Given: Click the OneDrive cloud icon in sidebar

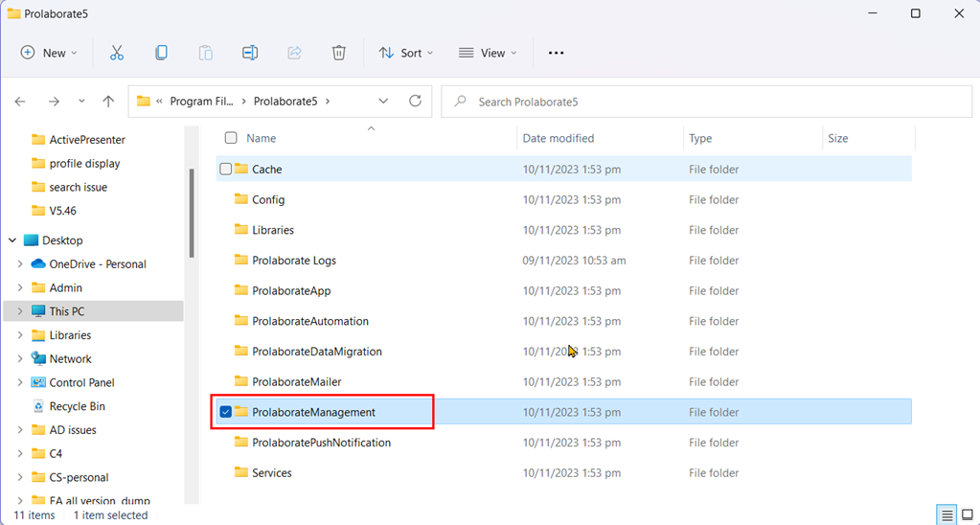Looking at the screenshot, I should [38, 263].
